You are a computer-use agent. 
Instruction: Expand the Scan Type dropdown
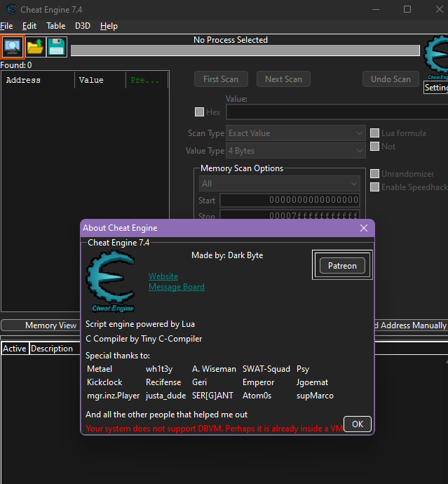click(297, 133)
